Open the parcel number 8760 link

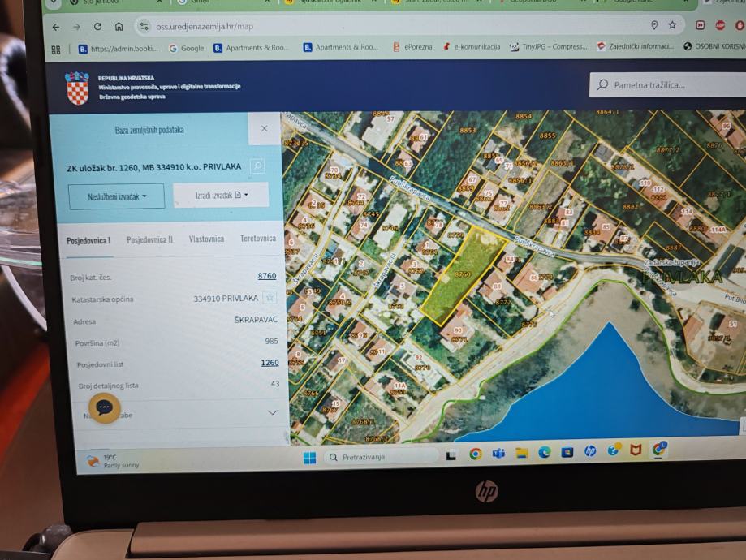click(x=267, y=276)
